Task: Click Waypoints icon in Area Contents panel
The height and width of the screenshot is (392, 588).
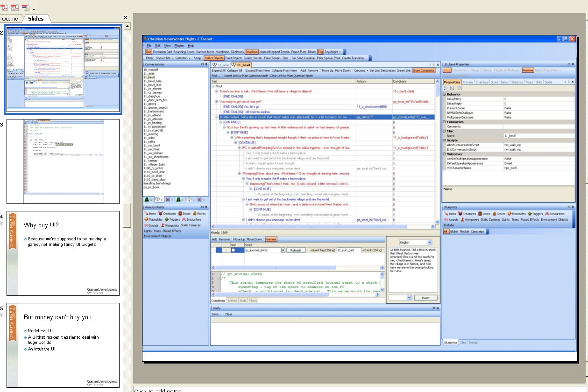Action: pos(163,225)
